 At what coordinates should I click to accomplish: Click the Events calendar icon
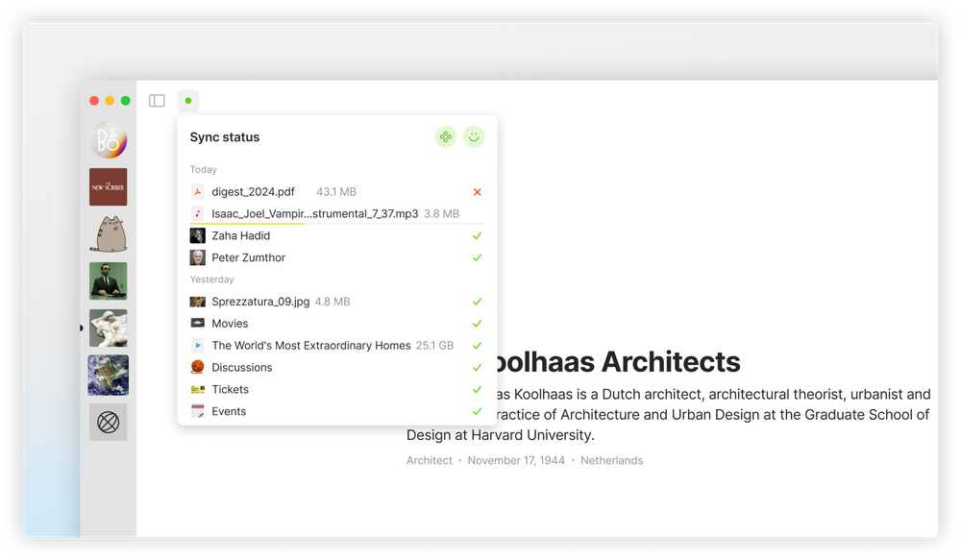point(197,411)
